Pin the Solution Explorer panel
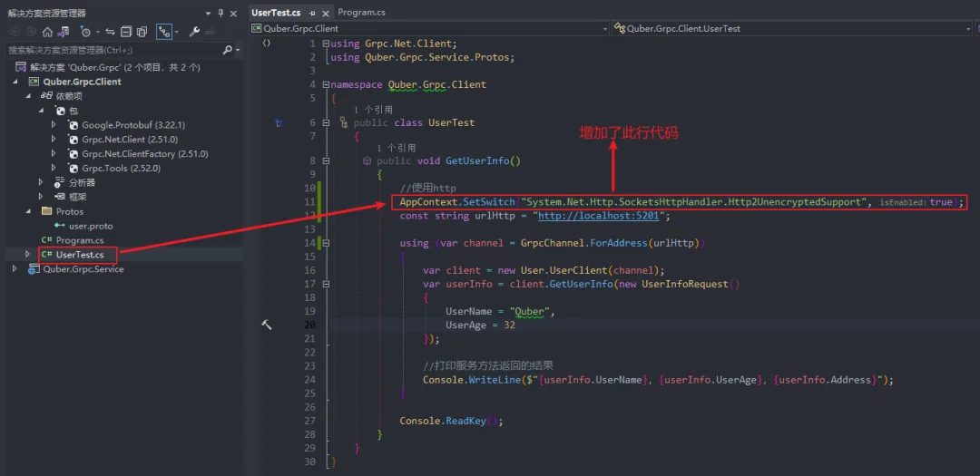This screenshot has height=476, width=980. click(x=220, y=13)
